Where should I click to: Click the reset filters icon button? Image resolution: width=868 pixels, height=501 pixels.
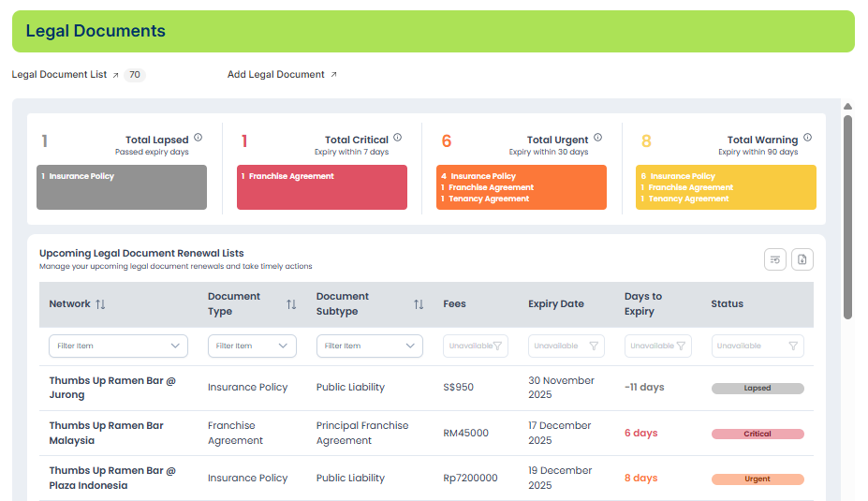(x=774, y=259)
